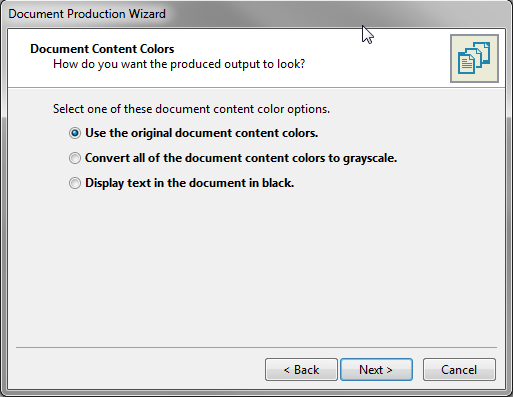Click the 'How do you want the produced output' subtitle
The image size is (514, 397).
click(179, 64)
